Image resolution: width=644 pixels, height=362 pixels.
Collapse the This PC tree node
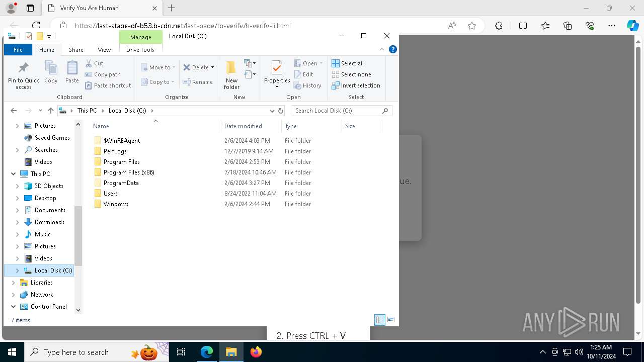13,174
